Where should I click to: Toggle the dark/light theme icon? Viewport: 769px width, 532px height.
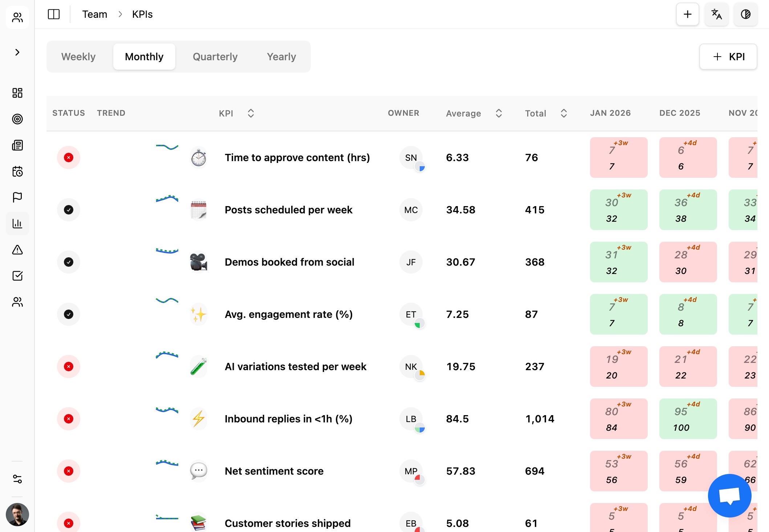point(745,14)
